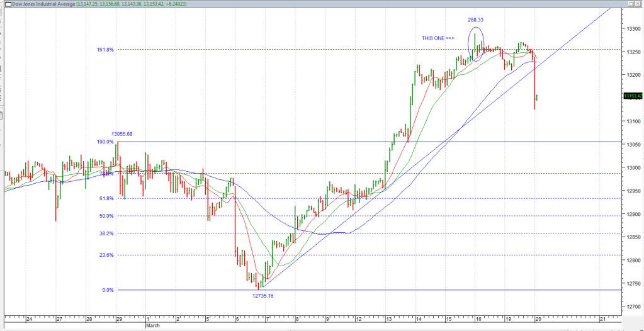Click the 12750 price axis label
The height and width of the screenshot is (331, 644).
click(x=633, y=283)
